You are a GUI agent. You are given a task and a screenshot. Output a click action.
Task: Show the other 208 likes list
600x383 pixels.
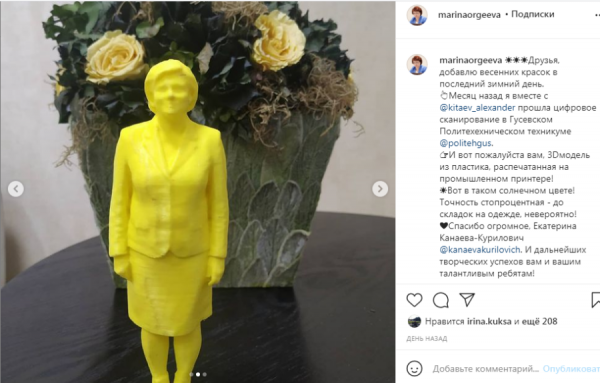tap(540, 321)
